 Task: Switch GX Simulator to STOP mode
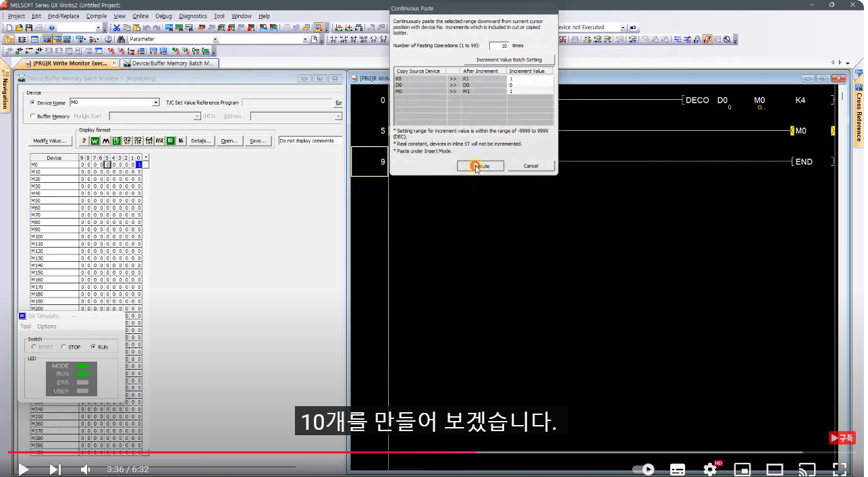click(63, 347)
